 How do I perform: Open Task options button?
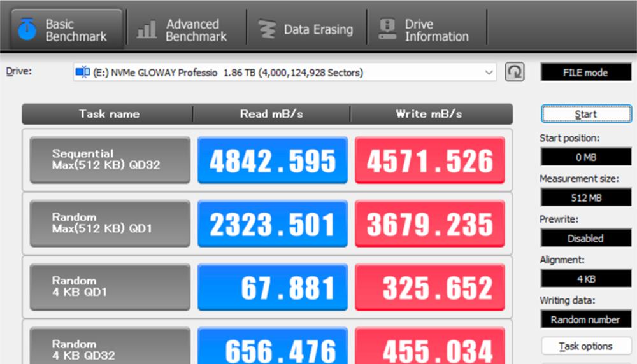point(586,346)
